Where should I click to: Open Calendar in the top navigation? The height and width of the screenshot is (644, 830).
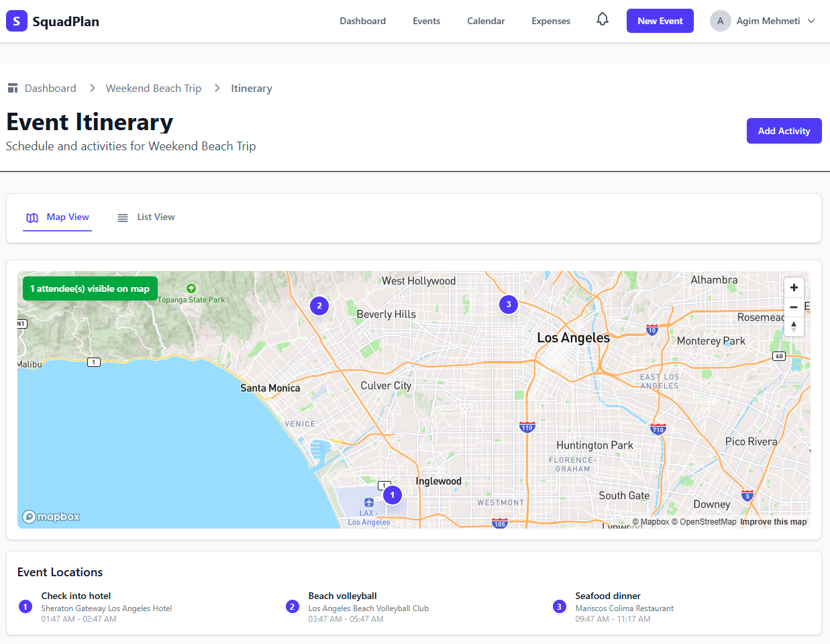click(486, 21)
